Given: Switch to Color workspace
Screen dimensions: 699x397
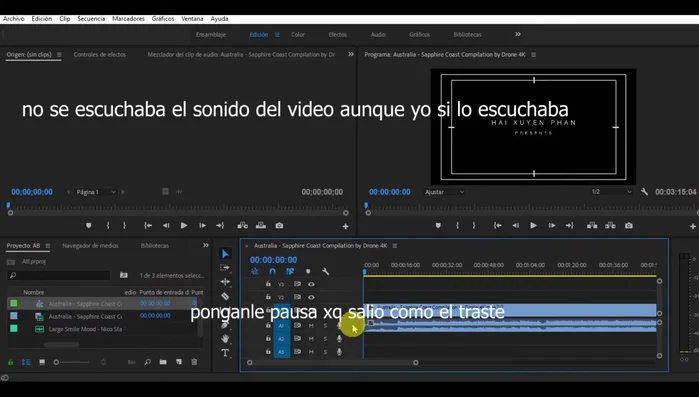Looking at the screenshot, I should (298, 34).
